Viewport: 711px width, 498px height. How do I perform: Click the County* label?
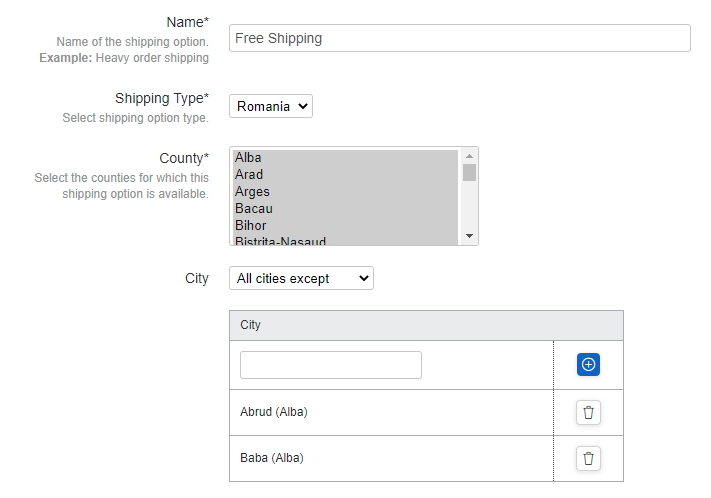click(x=184, y=158)
